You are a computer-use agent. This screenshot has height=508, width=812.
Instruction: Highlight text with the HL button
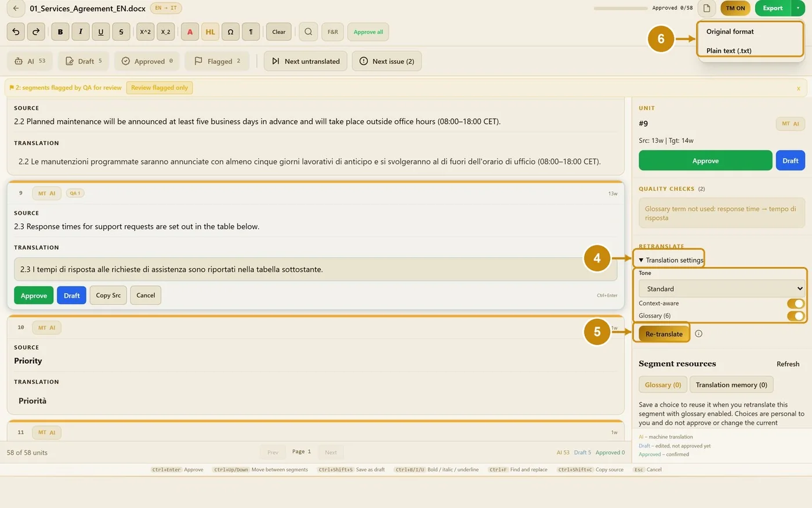click(x=210, y=32)
